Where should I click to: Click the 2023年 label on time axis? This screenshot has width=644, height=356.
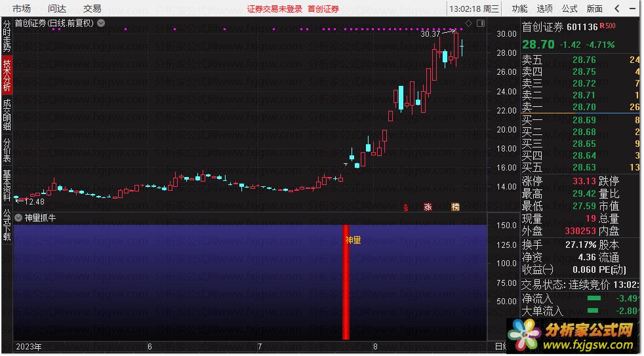[29, 347]
